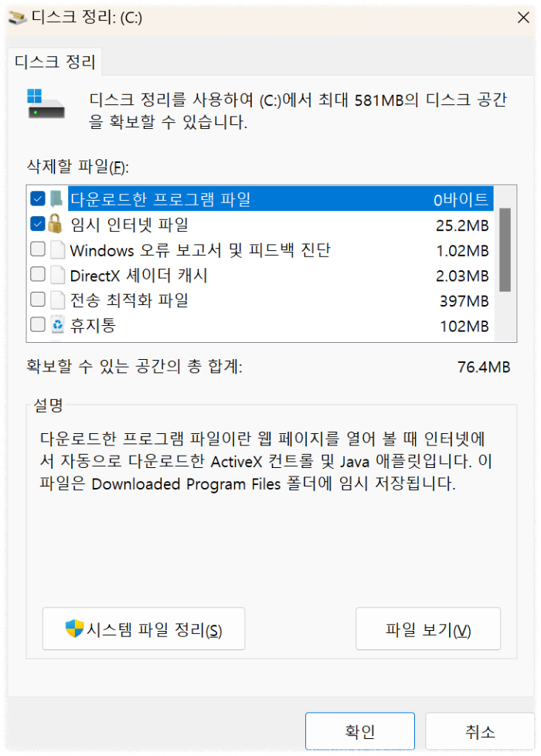Enable DirectX 셰이더 캐시 cleanup
This screenshot has width=541, height=756.
click(x=36, y=274)
